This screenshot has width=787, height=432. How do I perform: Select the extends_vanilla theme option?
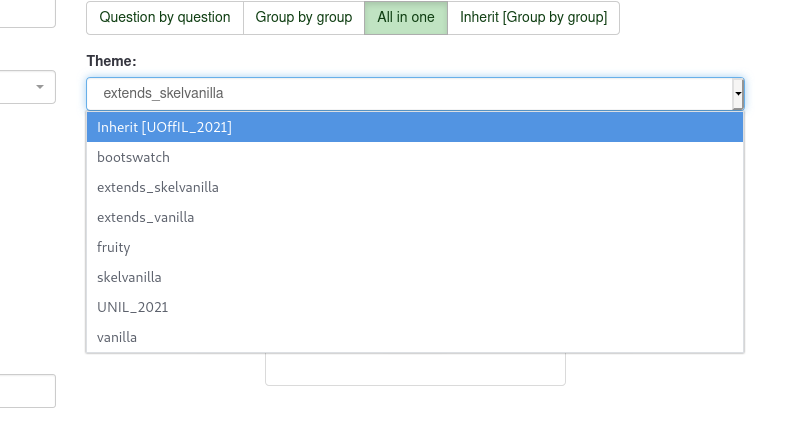tap(415, 217)
